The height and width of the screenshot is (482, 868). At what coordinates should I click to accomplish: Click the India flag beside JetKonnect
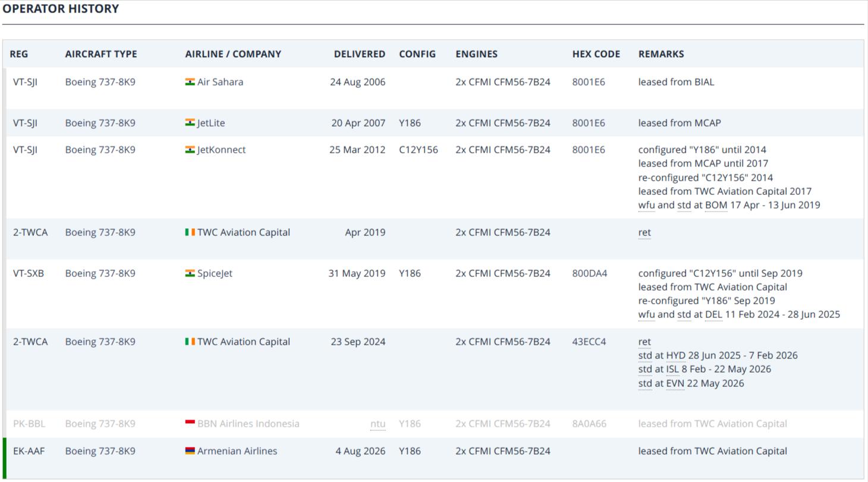(190, 150)
